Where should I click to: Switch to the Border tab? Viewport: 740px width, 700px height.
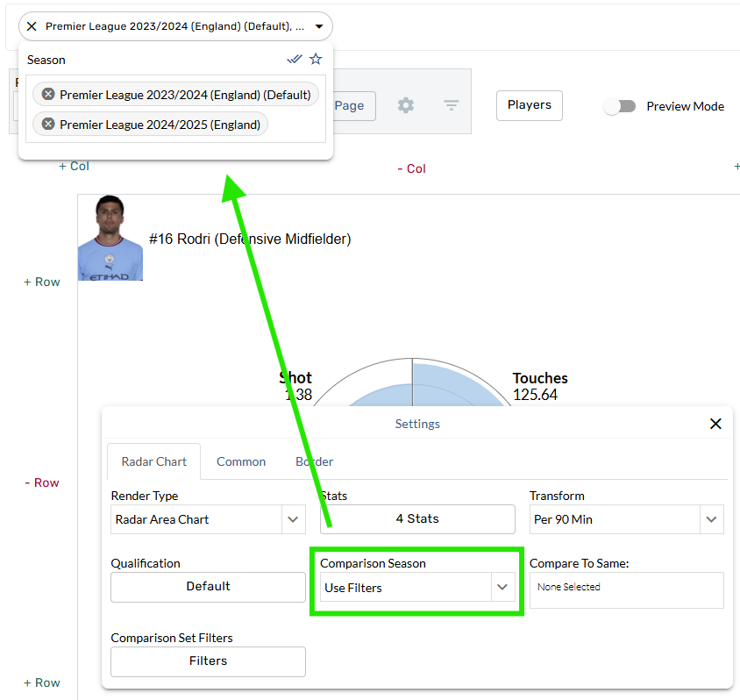(x=314, y=461)
